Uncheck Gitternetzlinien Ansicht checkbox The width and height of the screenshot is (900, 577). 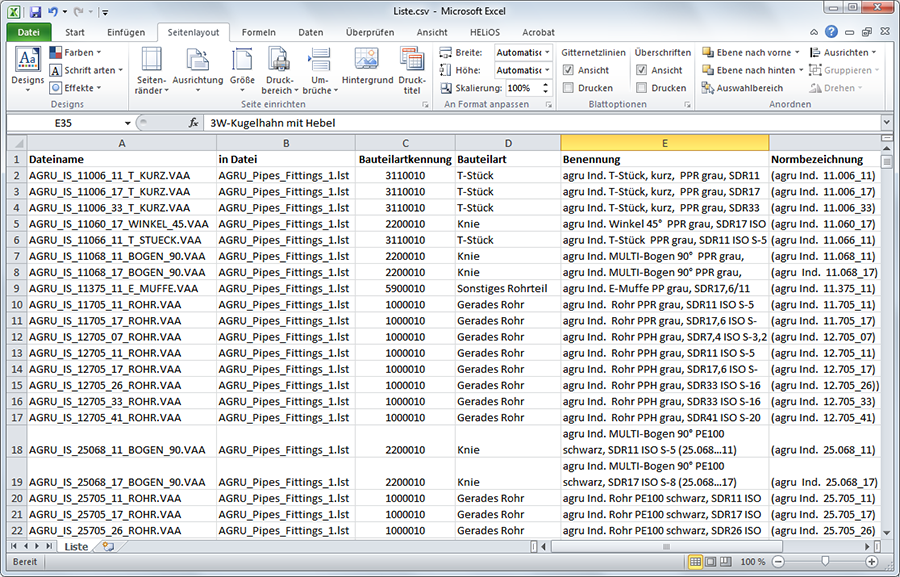point(568,71)
